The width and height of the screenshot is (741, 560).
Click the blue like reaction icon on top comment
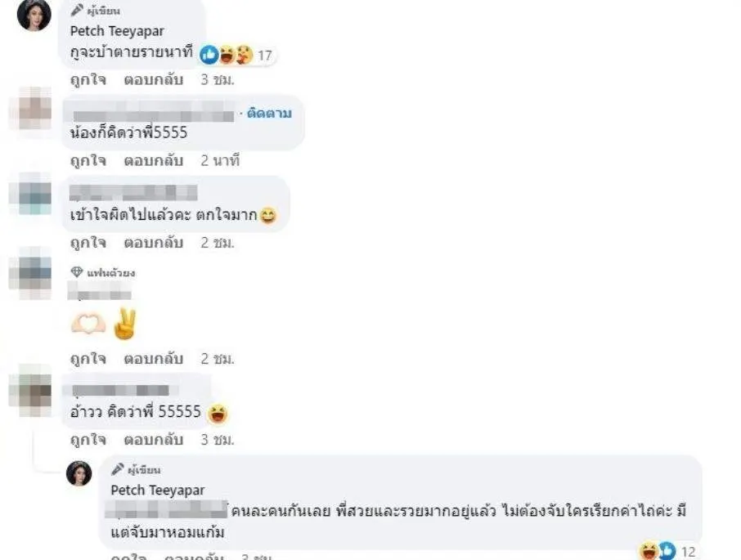tap(209, 55)
